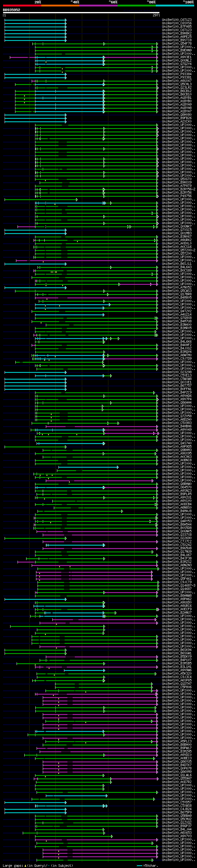The image size is (197, 868).
Task: Select hit UniRef100_Q4RY53
Action: [177, 521]
